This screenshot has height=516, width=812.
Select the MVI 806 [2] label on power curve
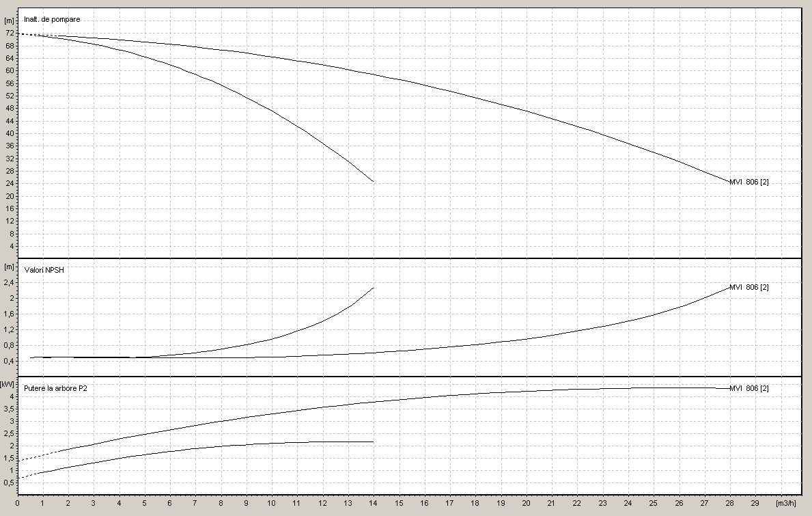tap(749, 388)
